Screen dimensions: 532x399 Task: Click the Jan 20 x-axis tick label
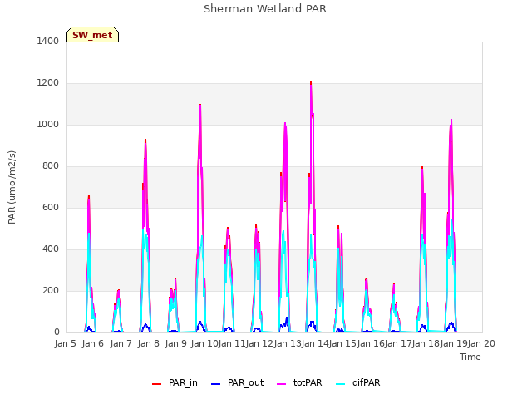point(481,343)
